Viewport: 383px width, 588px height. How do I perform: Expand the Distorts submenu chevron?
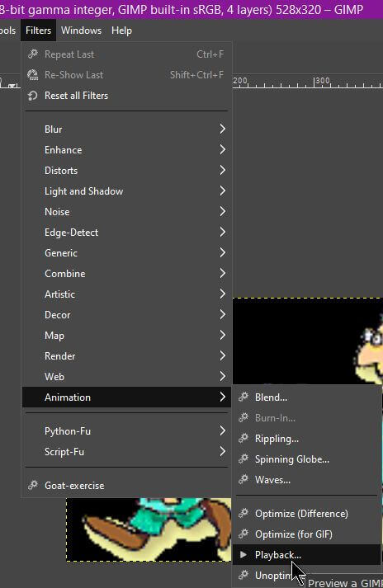[223, 170]
